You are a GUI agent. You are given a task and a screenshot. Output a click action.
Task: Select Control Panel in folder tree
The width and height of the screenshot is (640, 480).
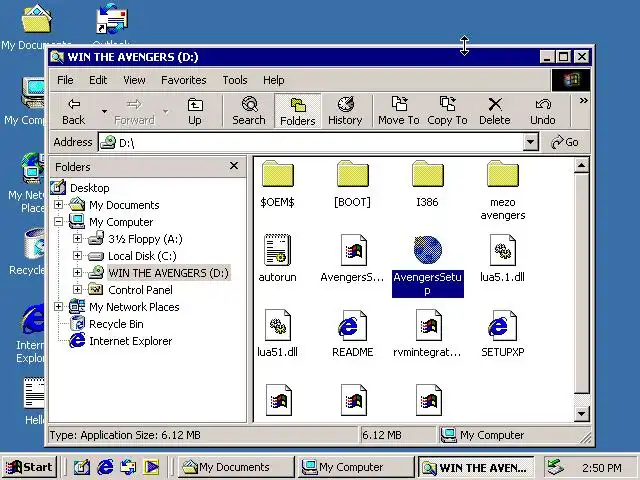point(140,290)
